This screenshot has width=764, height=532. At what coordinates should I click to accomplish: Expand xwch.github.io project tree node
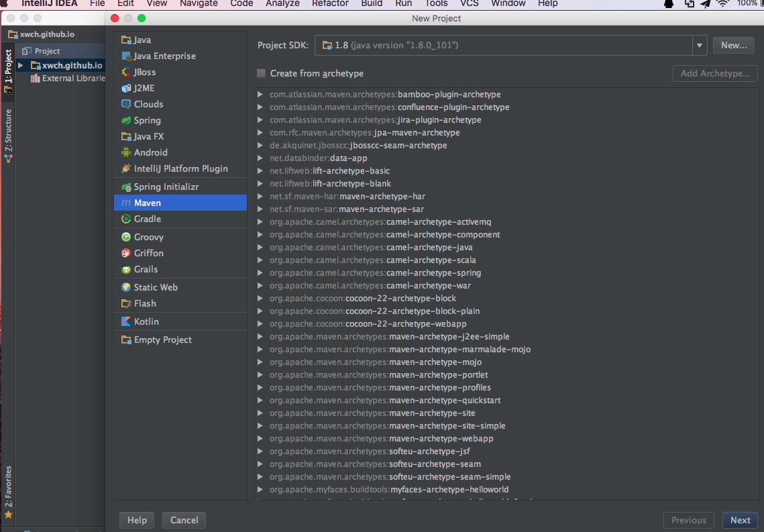[x=21, y=65]
